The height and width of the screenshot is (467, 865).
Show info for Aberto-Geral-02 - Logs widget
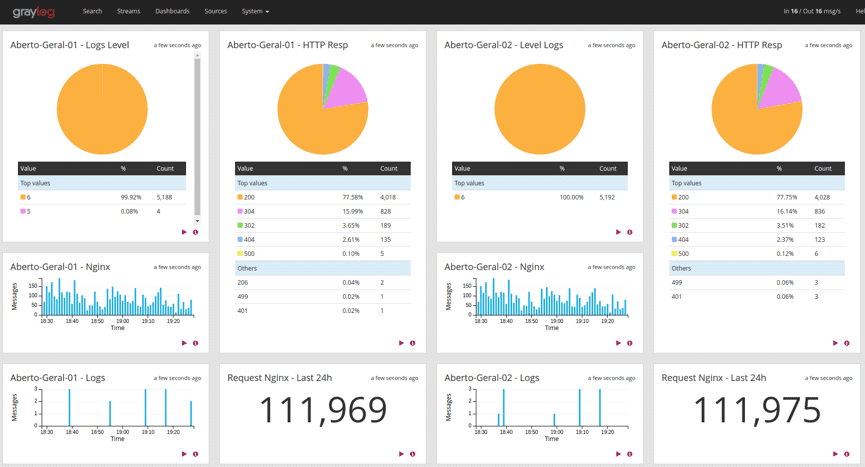point(629,454)
